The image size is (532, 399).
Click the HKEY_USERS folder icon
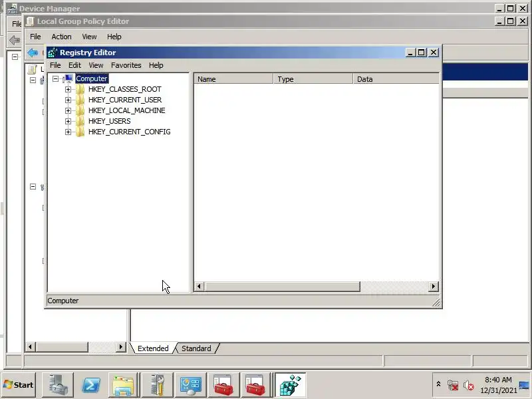[80, 121]
